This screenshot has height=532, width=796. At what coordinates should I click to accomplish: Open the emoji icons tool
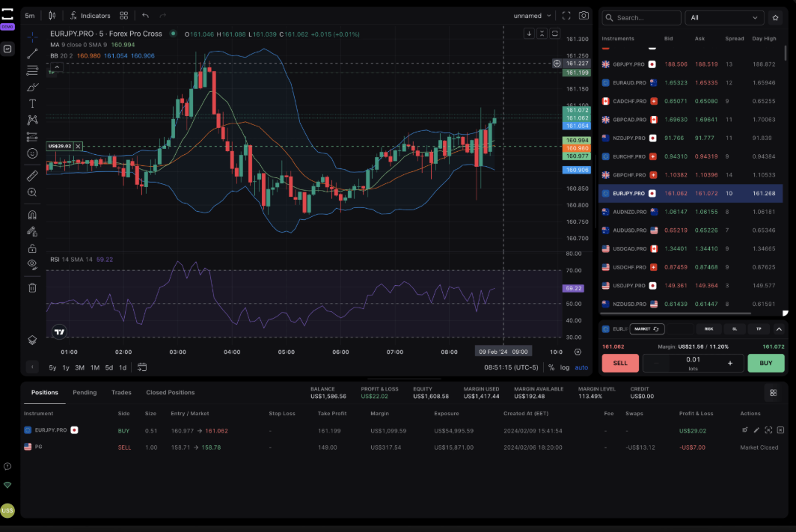click(32, 153)
